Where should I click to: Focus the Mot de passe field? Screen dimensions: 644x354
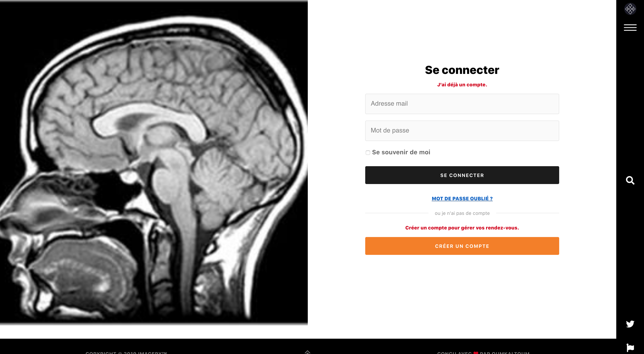coord(462,131)
